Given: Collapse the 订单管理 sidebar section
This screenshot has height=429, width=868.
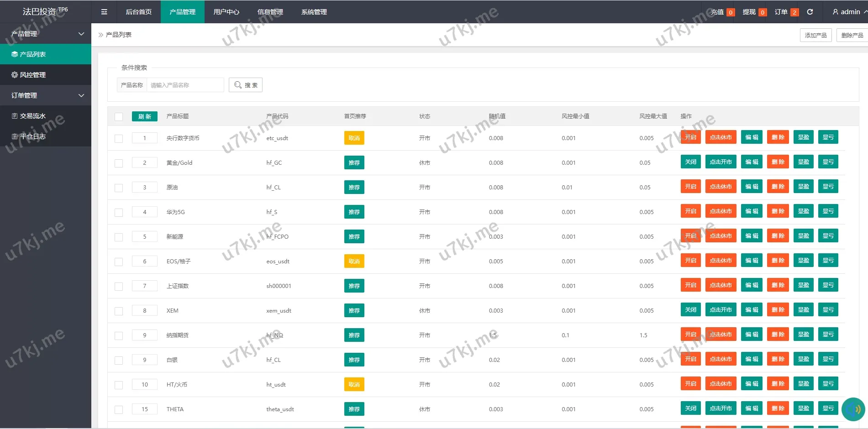Looking at the screenshot, I should tap(81, 95).
